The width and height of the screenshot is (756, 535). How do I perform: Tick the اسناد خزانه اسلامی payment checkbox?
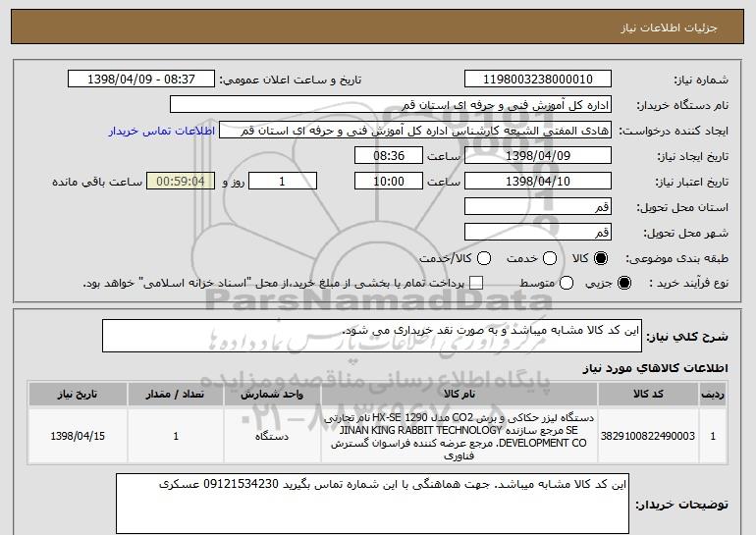[476, 283]
